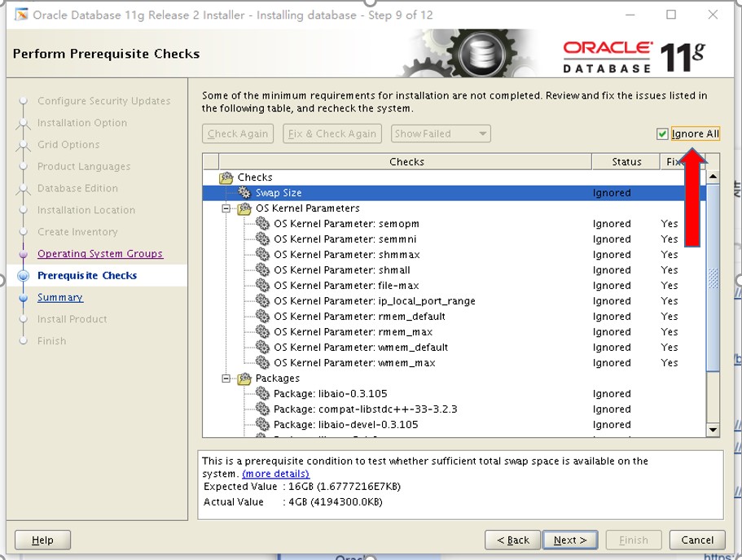Click the Oracle installer title bar icon
Screen dimensions: 742x560
coord(21,15)
